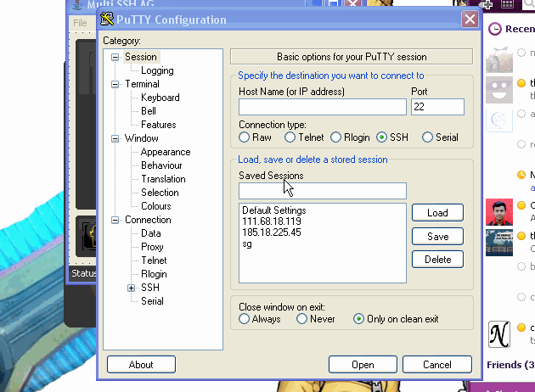Image resolution: width=535 pixels, height=392 pixels.
Task: Click the Java icon of Multi SSH window
Action: (78, 4)
